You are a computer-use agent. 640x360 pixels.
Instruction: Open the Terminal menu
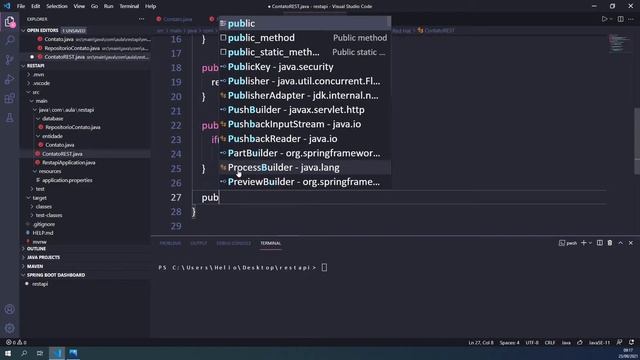click(129, 6)
